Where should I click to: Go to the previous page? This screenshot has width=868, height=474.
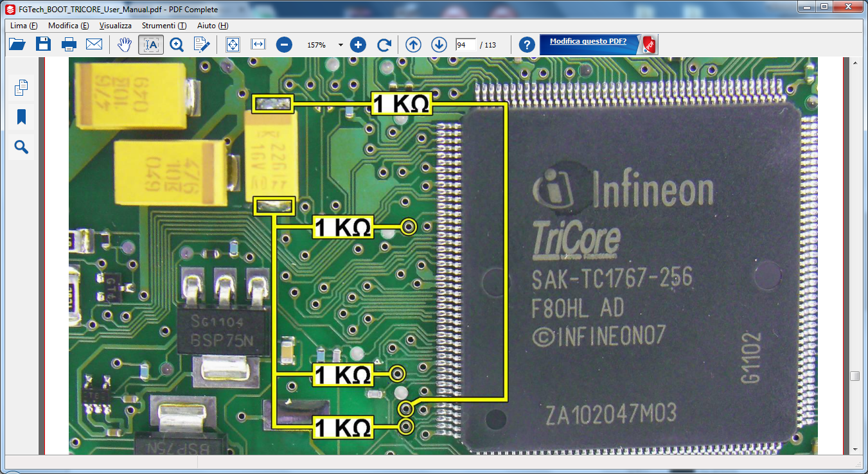(414, 44)
